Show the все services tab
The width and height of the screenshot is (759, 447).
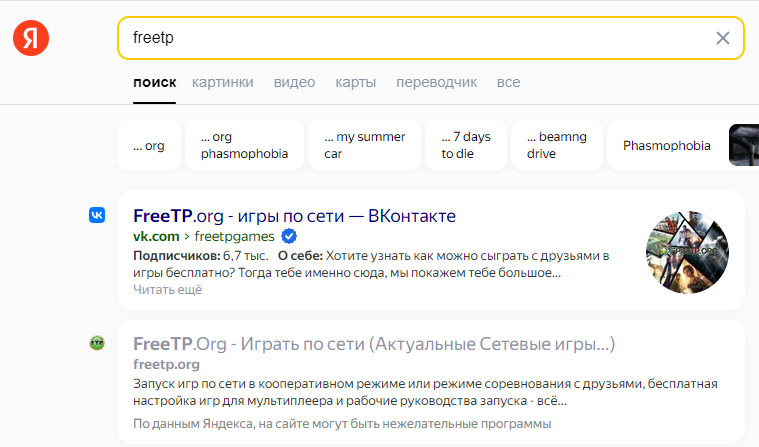(x=508, y=82)
